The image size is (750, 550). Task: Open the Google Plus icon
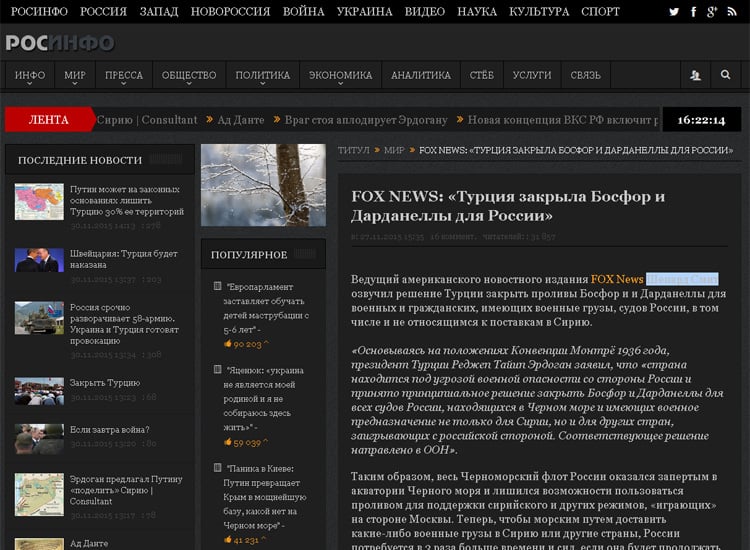click(712, 12)
